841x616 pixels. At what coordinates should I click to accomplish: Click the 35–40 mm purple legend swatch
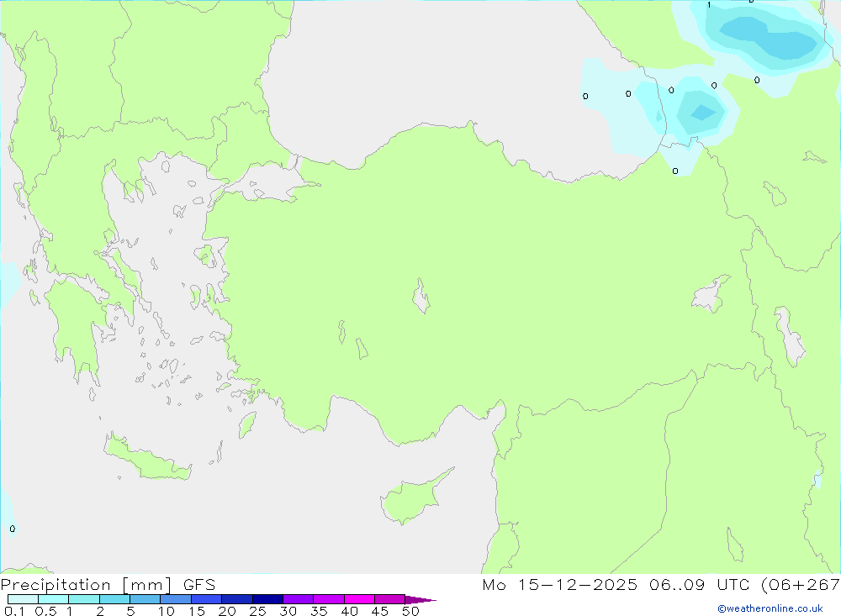coord(329,599)
